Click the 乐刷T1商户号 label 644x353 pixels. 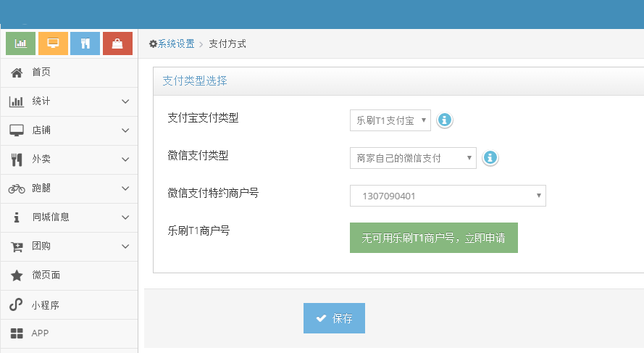[198, 231]
